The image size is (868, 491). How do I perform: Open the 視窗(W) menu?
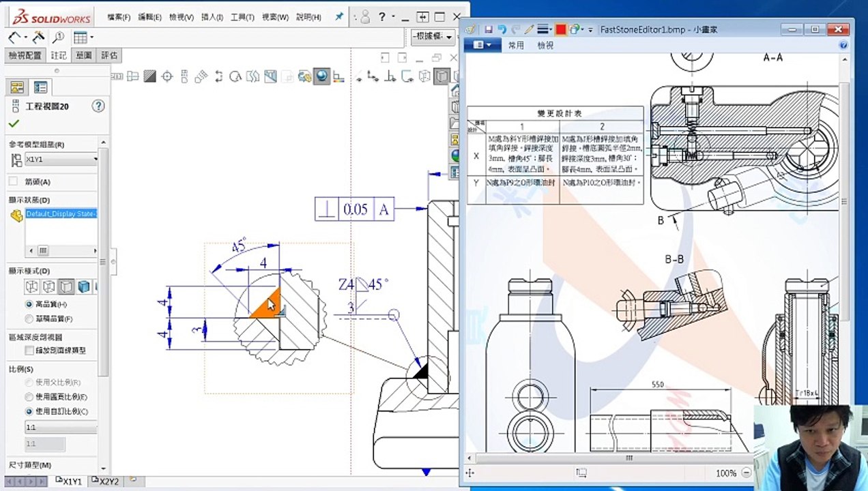275,17
